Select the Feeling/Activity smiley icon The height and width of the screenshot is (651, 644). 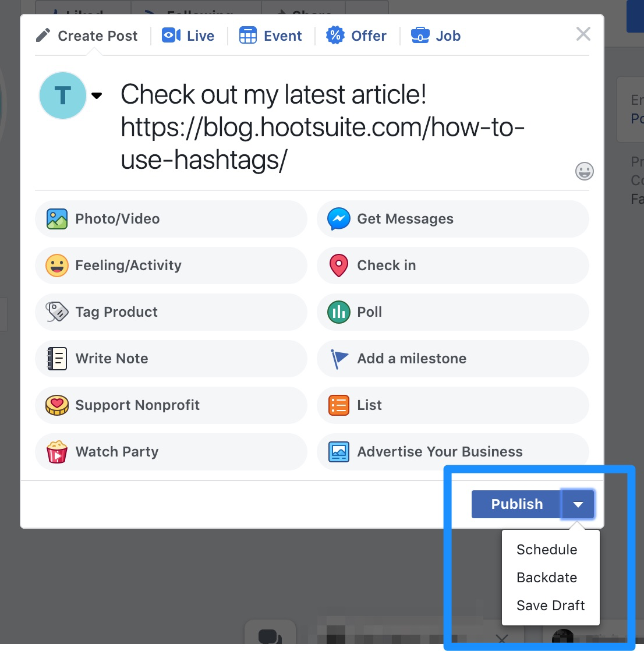pyautogui.click(x=57, y=266)
